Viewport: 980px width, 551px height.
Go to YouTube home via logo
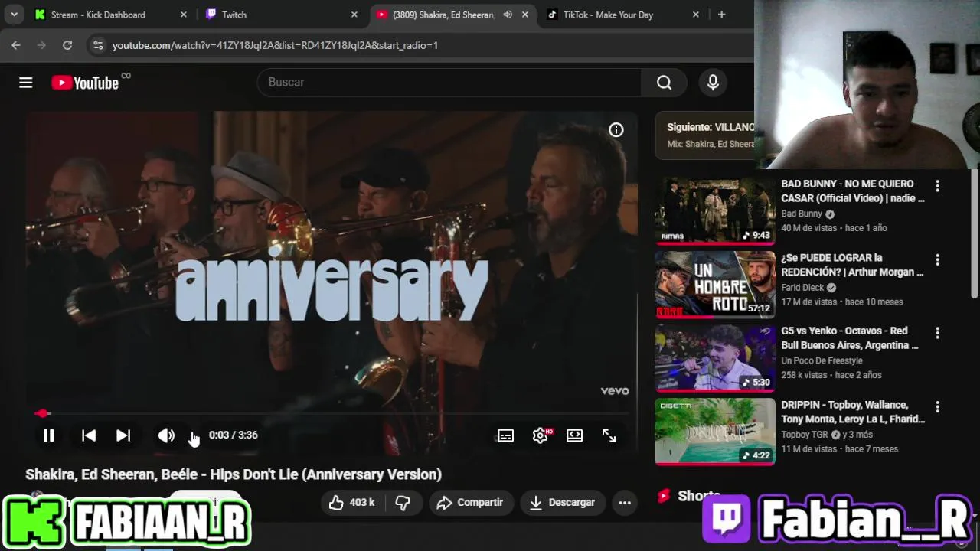85,83
